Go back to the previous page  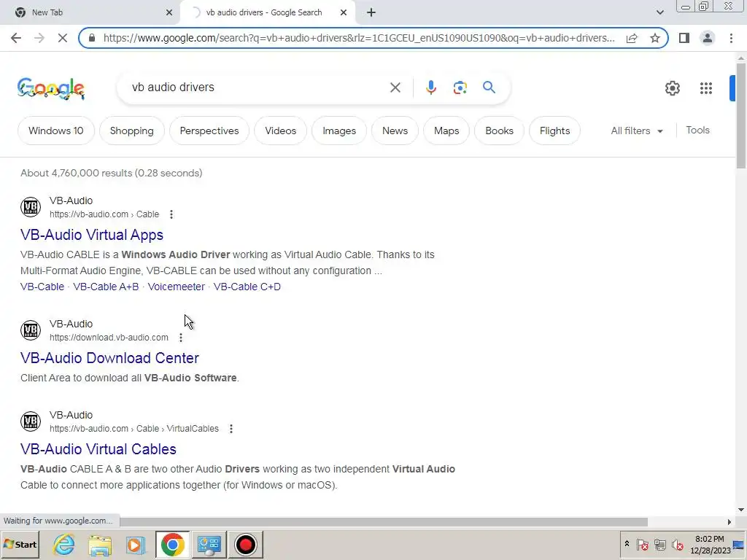[16, 38]
